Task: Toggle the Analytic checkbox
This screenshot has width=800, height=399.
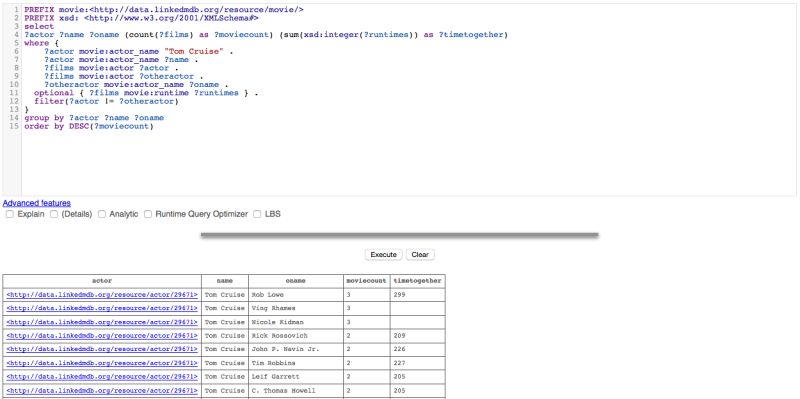Action: [x=102, y=214]
